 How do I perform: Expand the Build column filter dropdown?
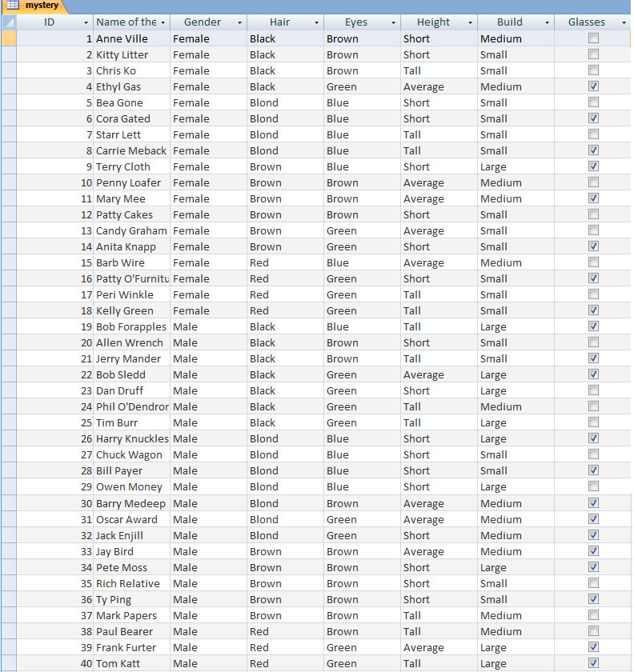(x=547, y=22)
